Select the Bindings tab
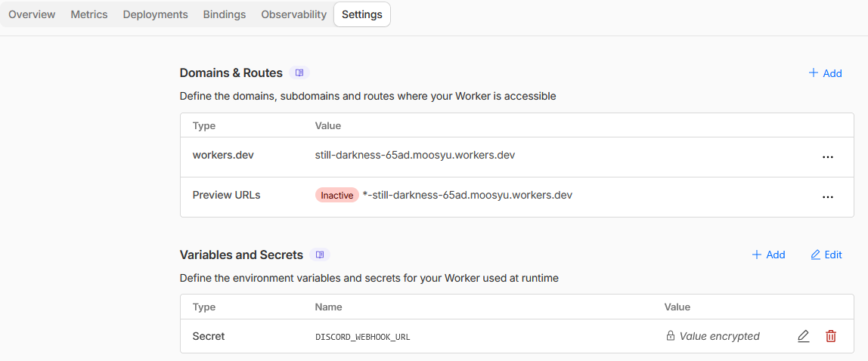Image resolution: width=868 pixels, height=361 pixels. click(225, 14)
